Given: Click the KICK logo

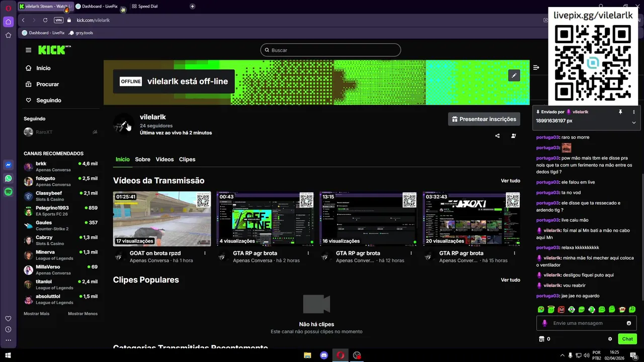Looking at the screenshot, I should (x=54, y=50).
